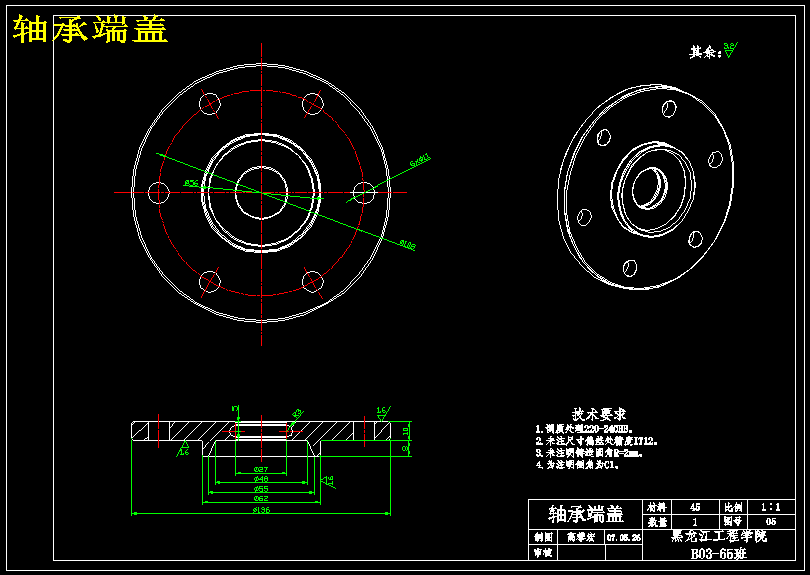This screenshot has height=575, width=810.
Task: Click the Ø105 bolt circle dimension
Action: pyautogui.click(x=407, y=245)
